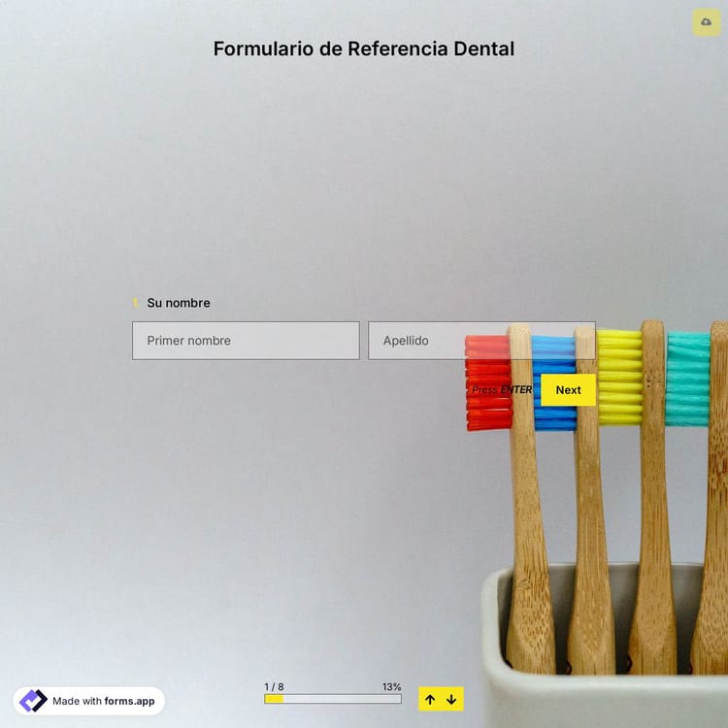The image size is (728, 728).
Task: Click the yellow form progress bar
Action: [x=332, y=699]
